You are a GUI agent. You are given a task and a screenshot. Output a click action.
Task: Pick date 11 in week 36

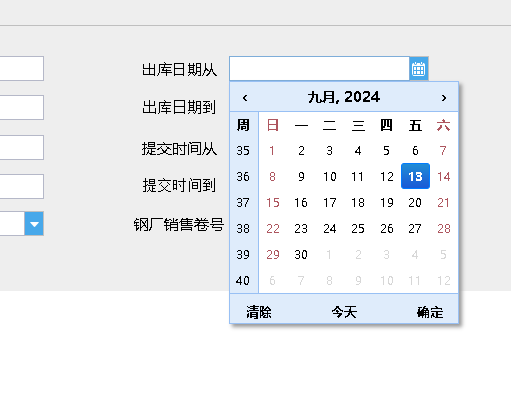coord(358,176)
